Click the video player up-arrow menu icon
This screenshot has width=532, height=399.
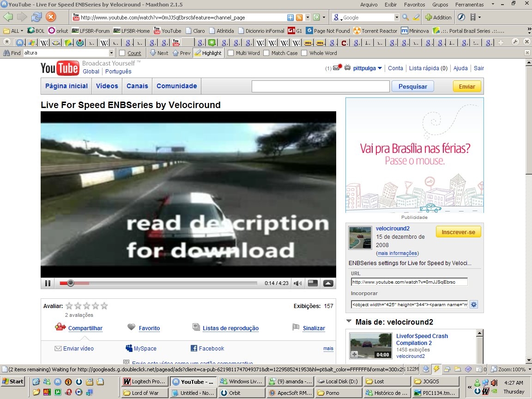328,283
